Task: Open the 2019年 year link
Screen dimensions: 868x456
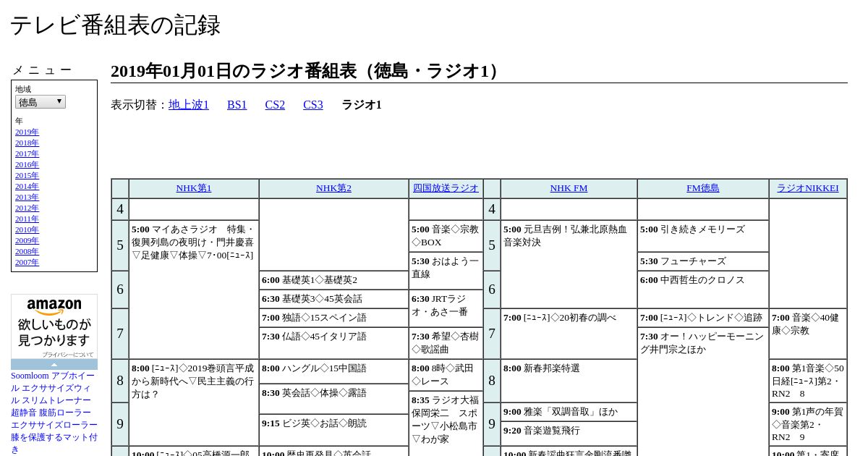Action: (27, 132)
